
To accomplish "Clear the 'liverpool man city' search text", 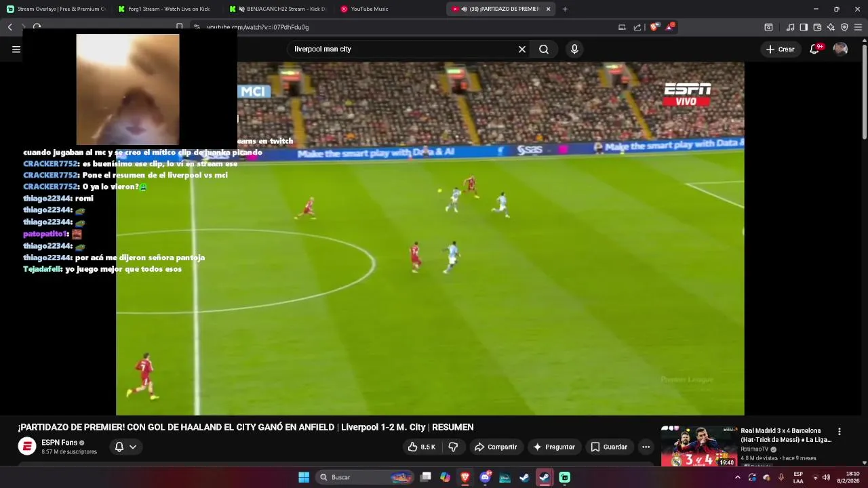I will 522,49.
